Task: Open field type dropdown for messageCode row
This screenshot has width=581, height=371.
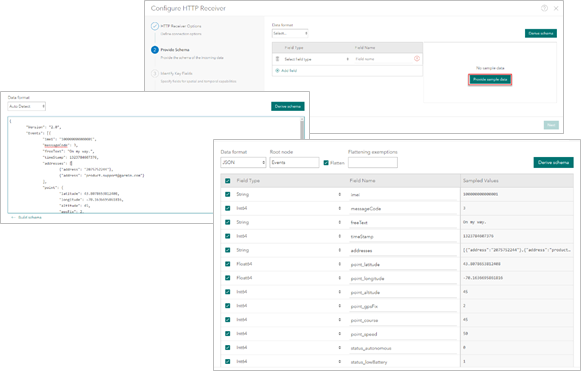Action: 289,208
